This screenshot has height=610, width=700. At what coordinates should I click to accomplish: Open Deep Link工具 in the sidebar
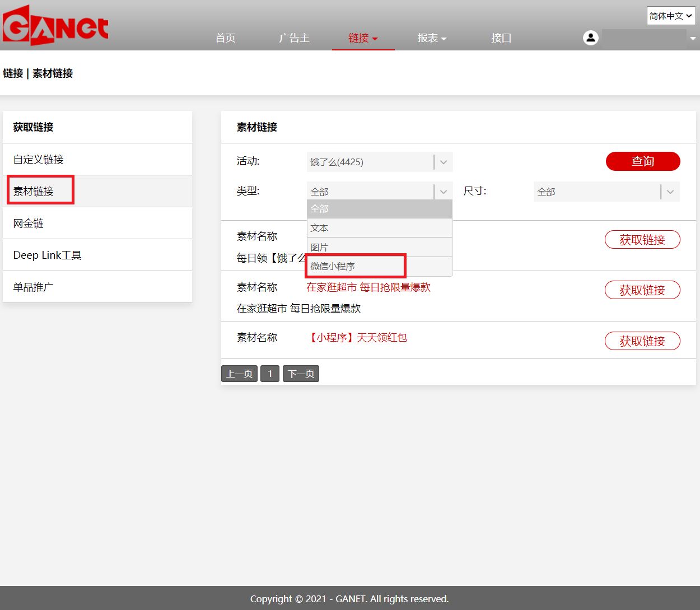pyautogui.click(x=97, y=255)
